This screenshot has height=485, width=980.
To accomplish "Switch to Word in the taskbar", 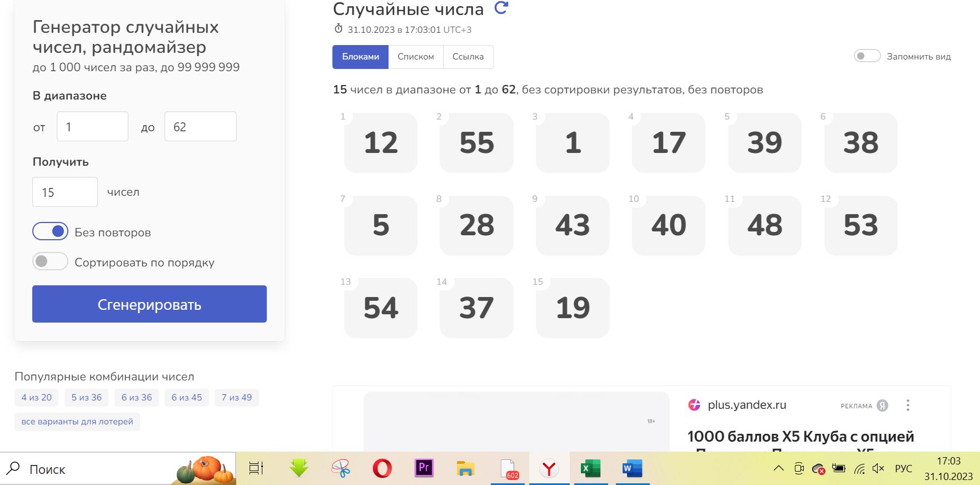I will coord(632,469).
